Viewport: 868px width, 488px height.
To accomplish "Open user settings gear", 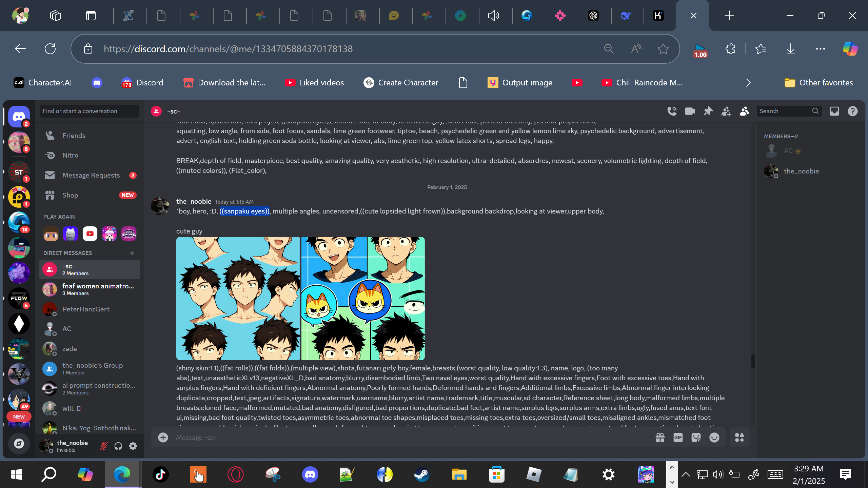I will tap(133, 446).
